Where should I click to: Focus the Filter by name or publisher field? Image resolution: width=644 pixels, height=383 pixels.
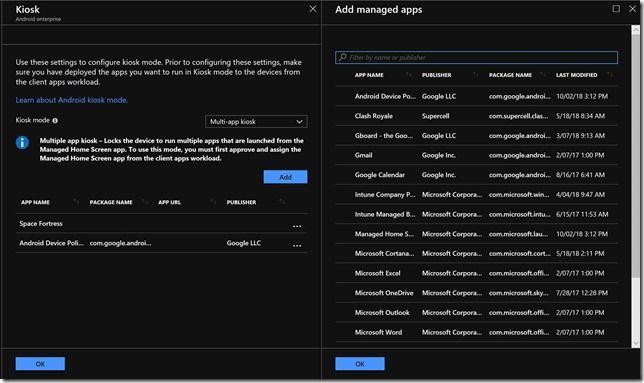coord(476,57)
